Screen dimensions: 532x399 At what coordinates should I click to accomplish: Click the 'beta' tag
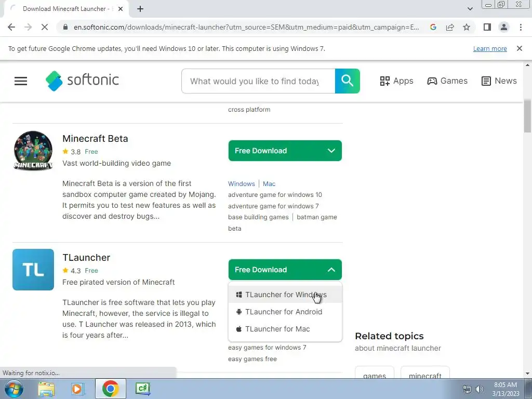[x=234, y=229]
